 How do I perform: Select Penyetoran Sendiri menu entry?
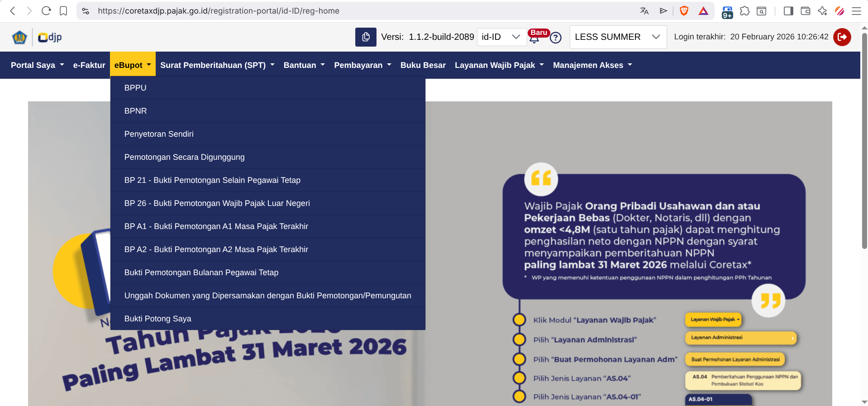click(268, 134)
